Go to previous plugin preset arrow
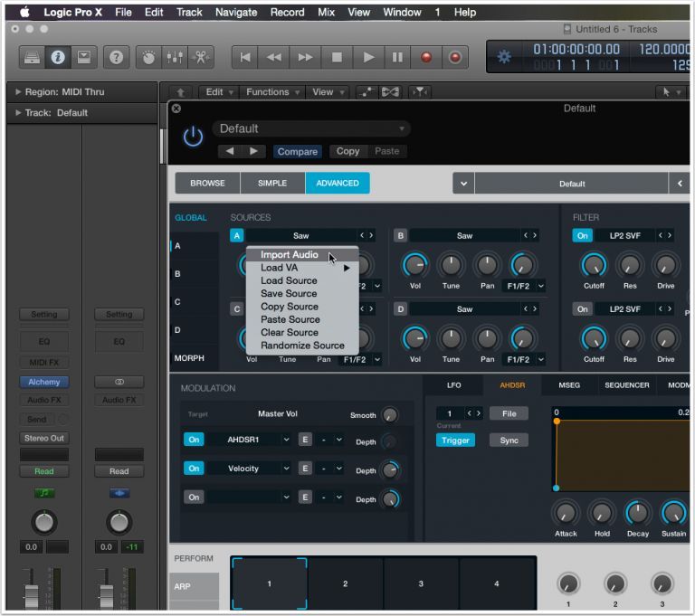This screenshot has width=695, height=616. pos(230,151)
